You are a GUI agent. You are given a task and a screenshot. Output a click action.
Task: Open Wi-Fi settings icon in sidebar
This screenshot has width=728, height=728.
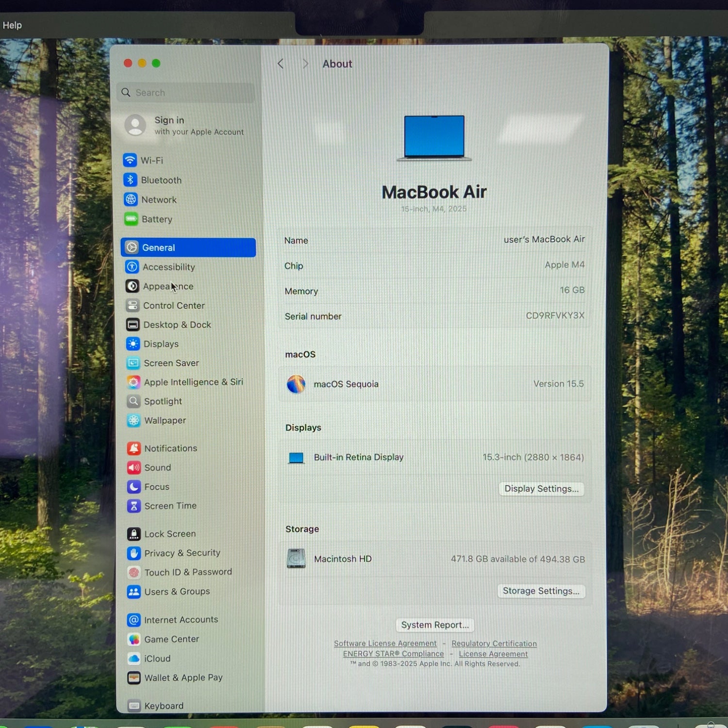coord(130,160)
